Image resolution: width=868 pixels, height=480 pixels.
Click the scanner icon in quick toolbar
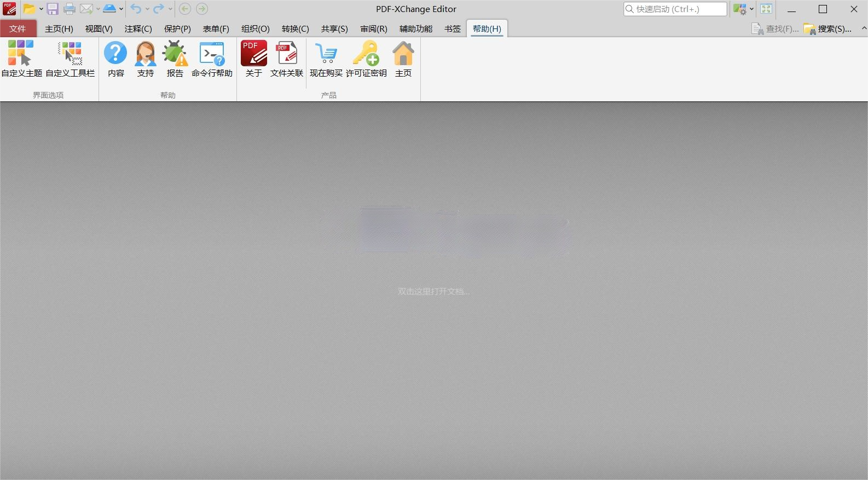click(x=109, y=9)
